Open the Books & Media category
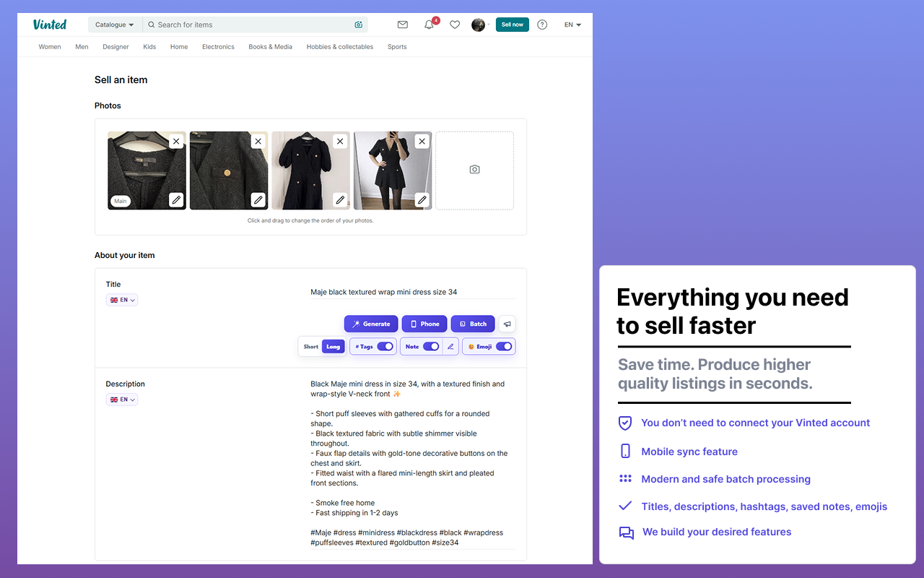924x578 pixels. [x=271, y=47]
